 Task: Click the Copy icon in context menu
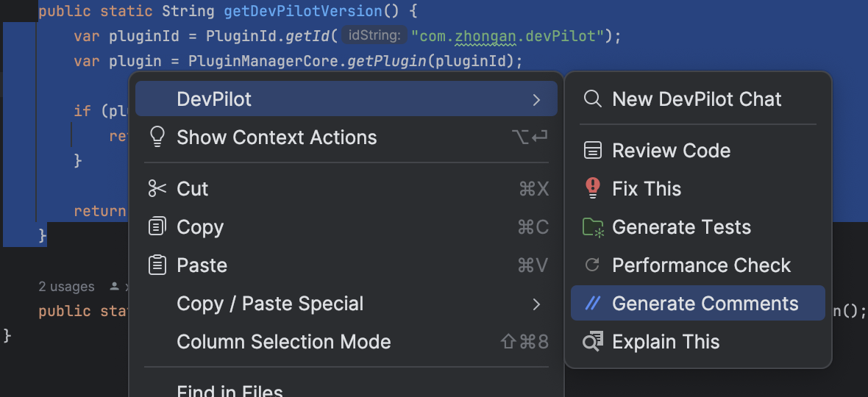(x=157, y=226)
